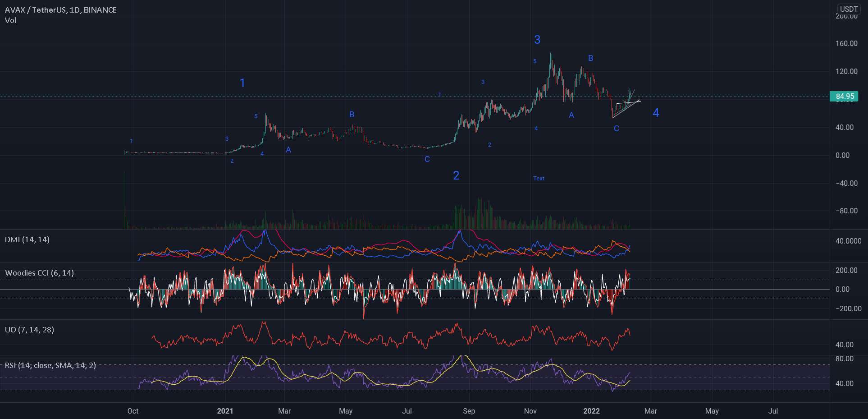Click the Oct date on time axis
868x419 pixels.
coord(133,411)
